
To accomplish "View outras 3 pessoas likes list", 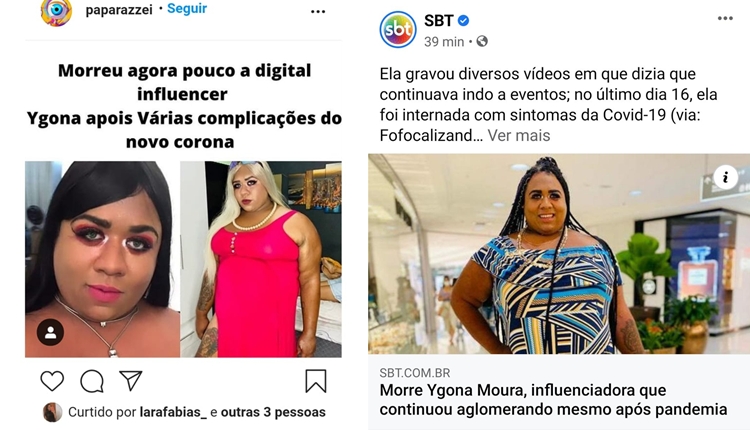I will (273, 412).
